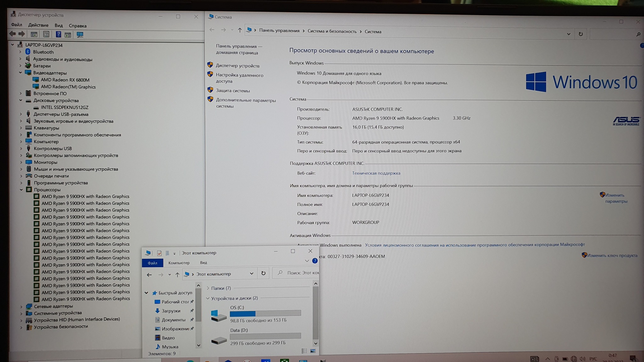This screenshot has height=362, width=644.
Task: Open address dropdown in This PC explorer
Action: [x=252, y=273]
